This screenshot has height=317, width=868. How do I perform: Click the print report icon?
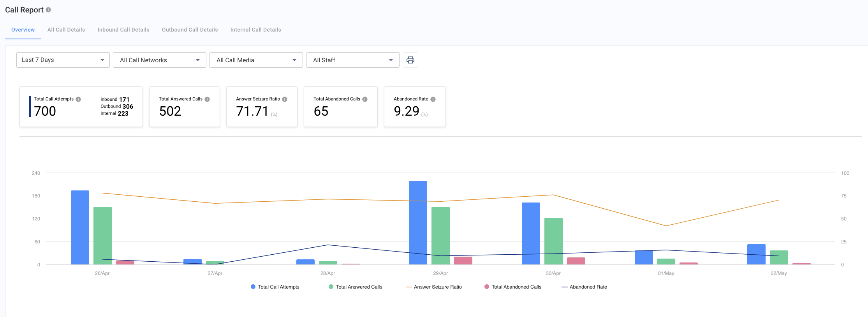point(410,60)
